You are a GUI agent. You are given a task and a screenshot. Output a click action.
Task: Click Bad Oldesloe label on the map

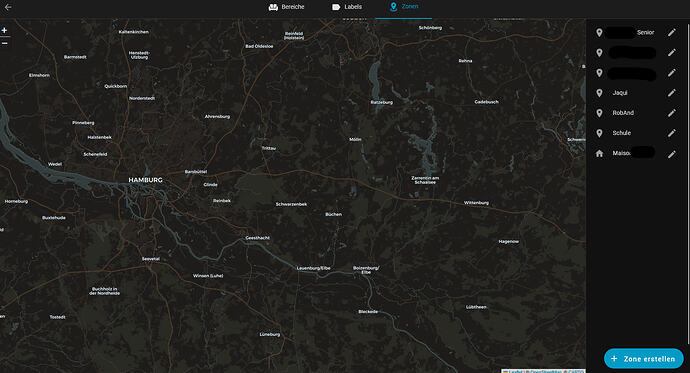pyautogui.click(x=259, y=46)
